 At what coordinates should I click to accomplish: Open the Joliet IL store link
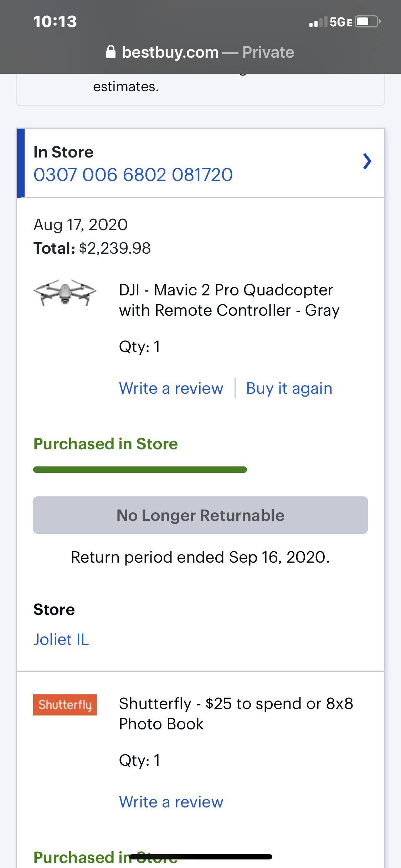pos(61,639)
